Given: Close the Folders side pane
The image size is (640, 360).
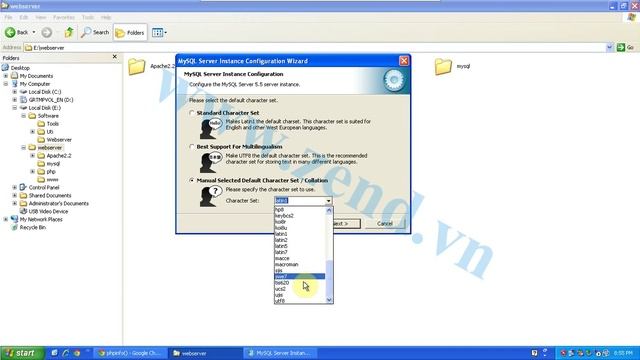Looking at the screenshot, I should [x=115, y=57].
